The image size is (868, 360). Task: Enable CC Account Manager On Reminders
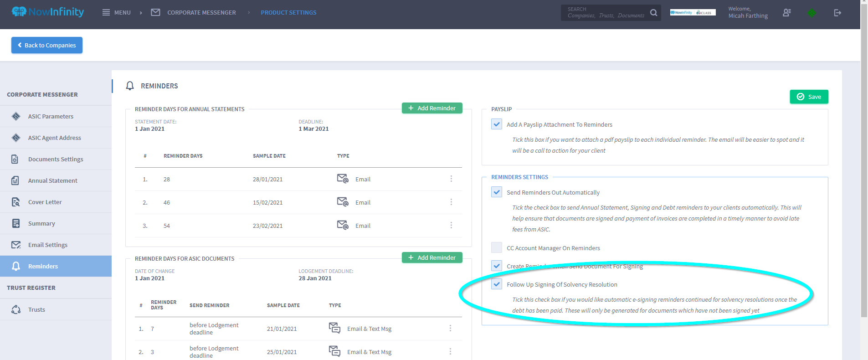[497, 247]
